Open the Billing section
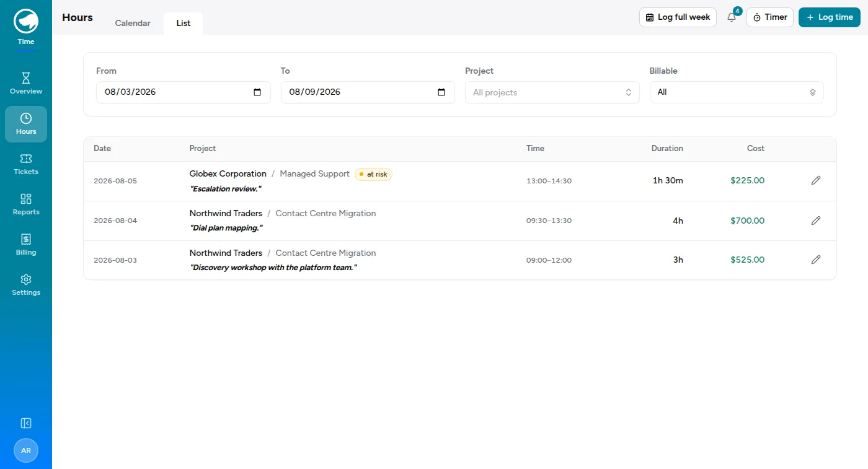 tap(26, 245)
